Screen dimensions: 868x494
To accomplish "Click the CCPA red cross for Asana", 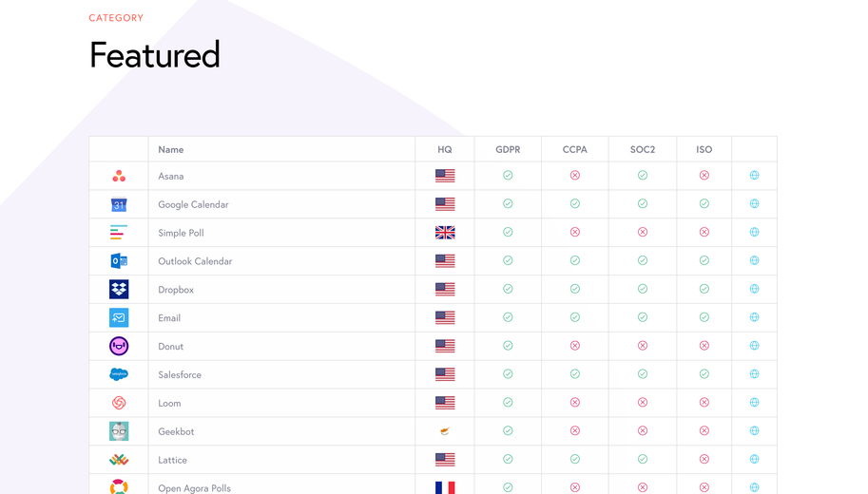I will [x=575, y=176].
